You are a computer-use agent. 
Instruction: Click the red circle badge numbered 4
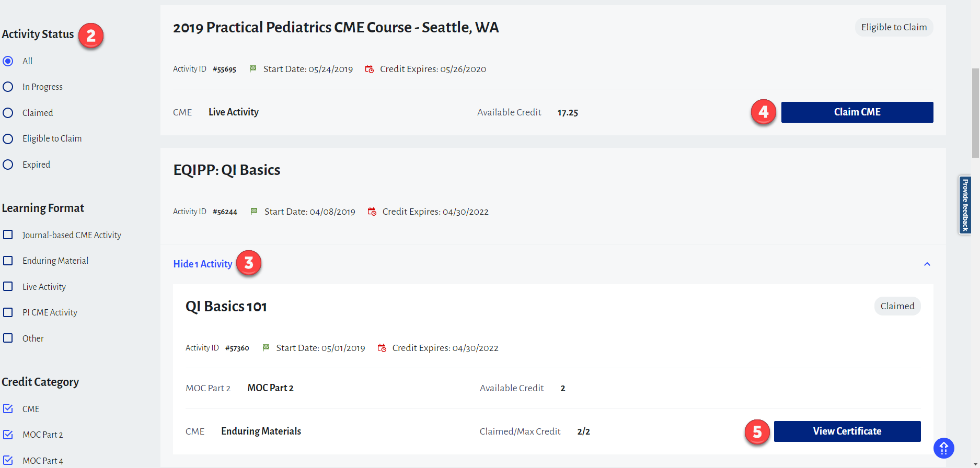pos(763,112)
